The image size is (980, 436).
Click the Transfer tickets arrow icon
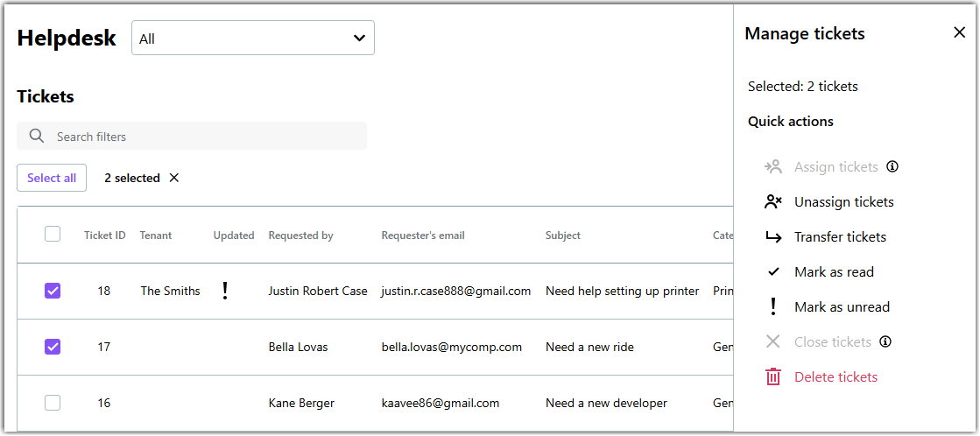pos(773,236)
